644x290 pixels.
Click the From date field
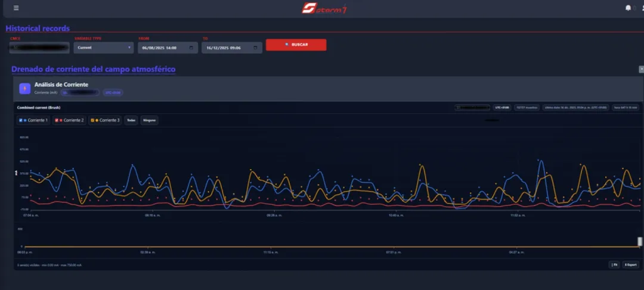168,48
